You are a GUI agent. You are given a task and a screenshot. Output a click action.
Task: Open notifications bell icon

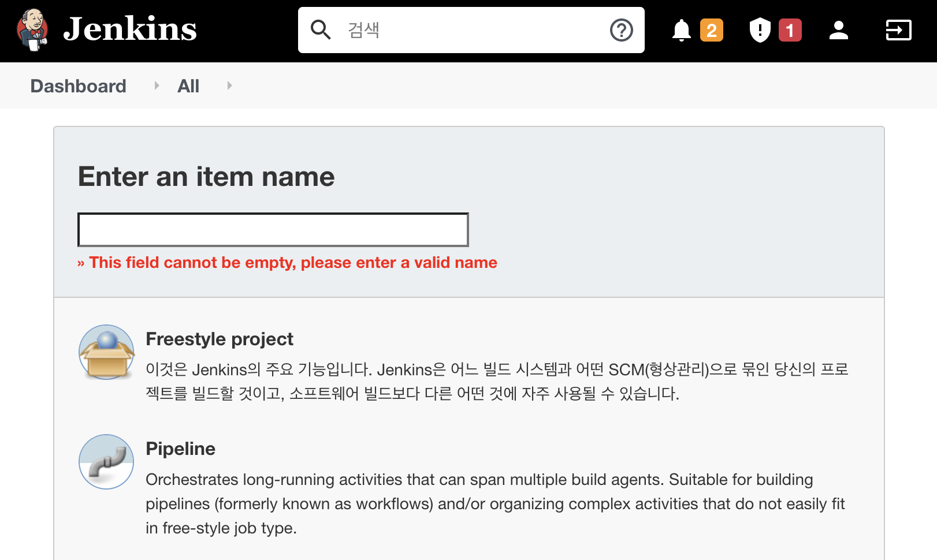tap(682, 30)
